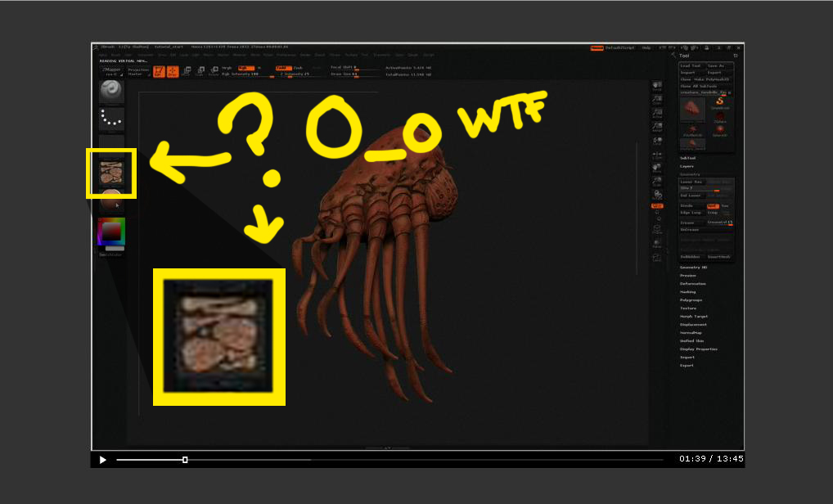Open the empty alpha slot in left shelf
This screenshot has width=833, height=504.
click(111, 142)
